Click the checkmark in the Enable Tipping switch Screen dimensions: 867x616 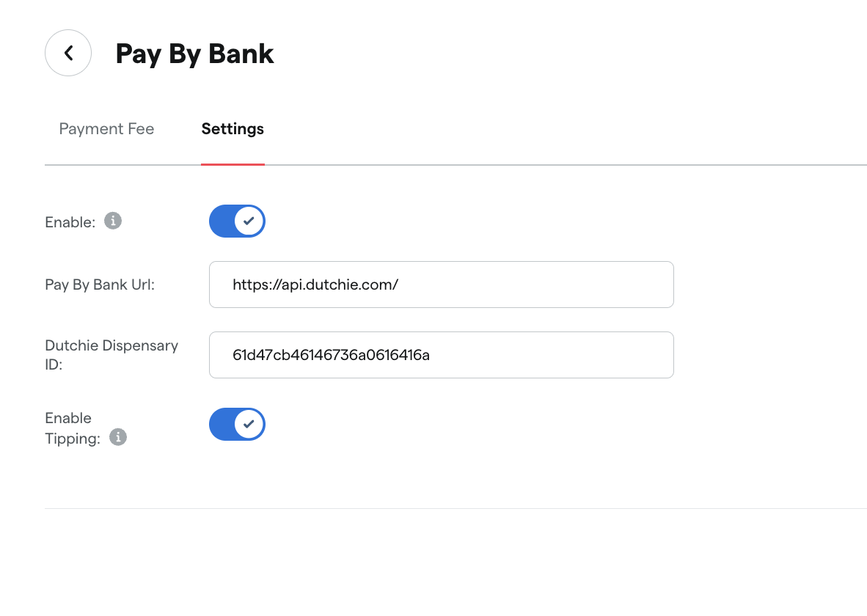248,424
